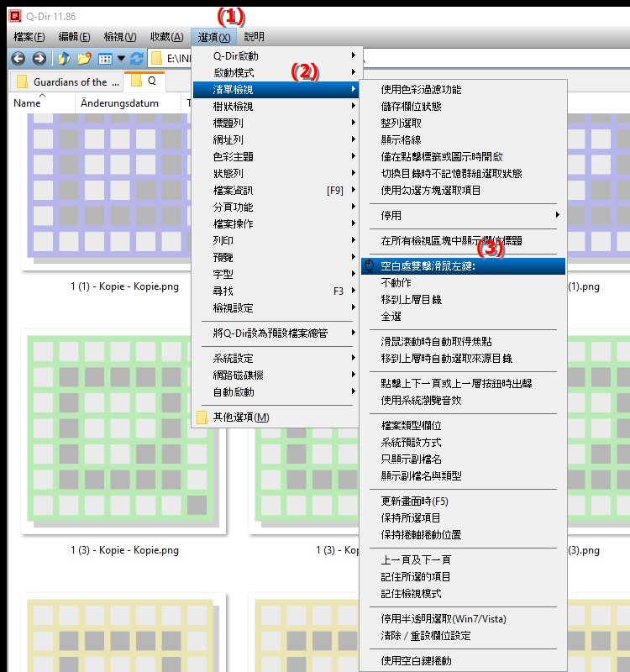Click the mouse icon beside 空白處雙擊滑鼠左鍵
Screen dimensions: 630x672
[369, 266]
